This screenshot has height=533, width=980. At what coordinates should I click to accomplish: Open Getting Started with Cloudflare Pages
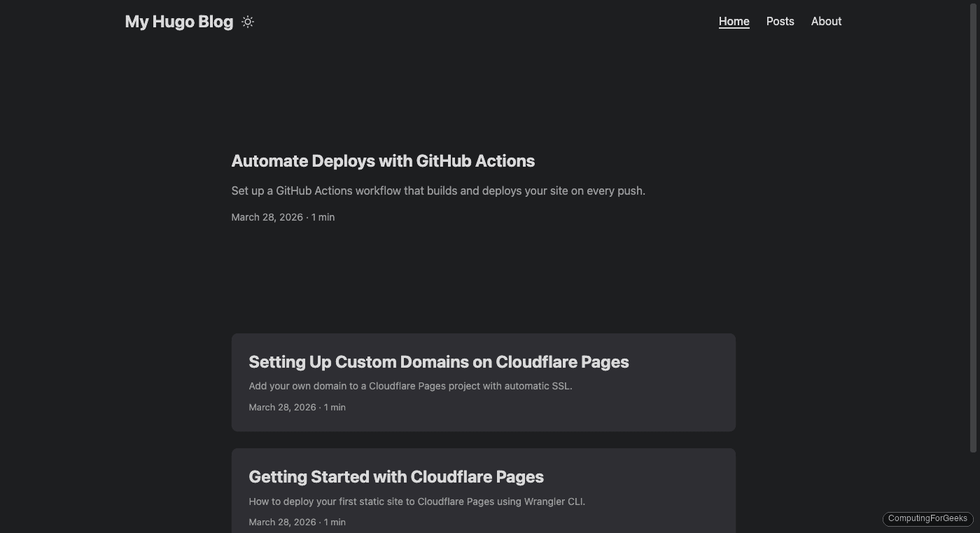tap(396, 476)
